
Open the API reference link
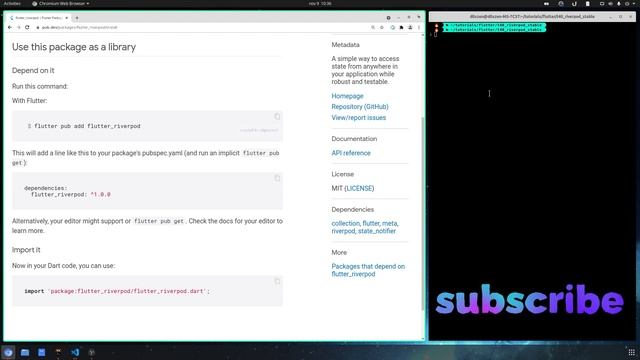(351, 153)
